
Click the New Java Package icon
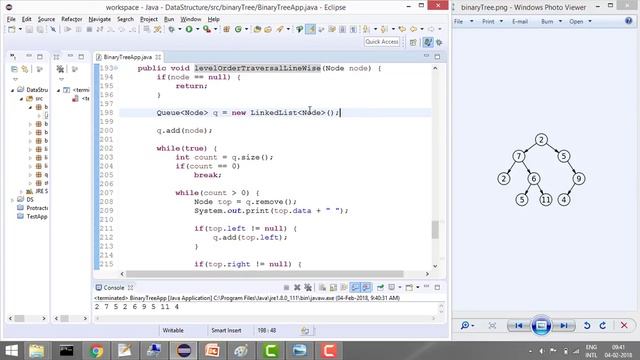pyautogui.click(x=227, y=29)
